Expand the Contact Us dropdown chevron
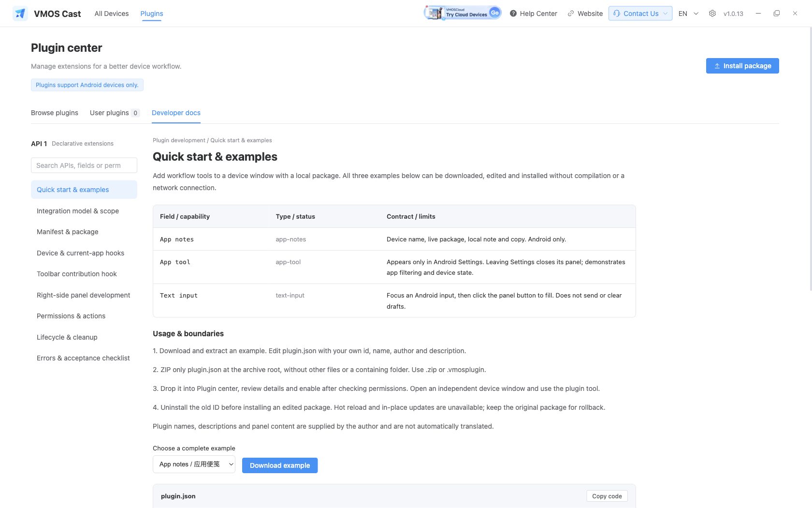 (x=665, y=14)
